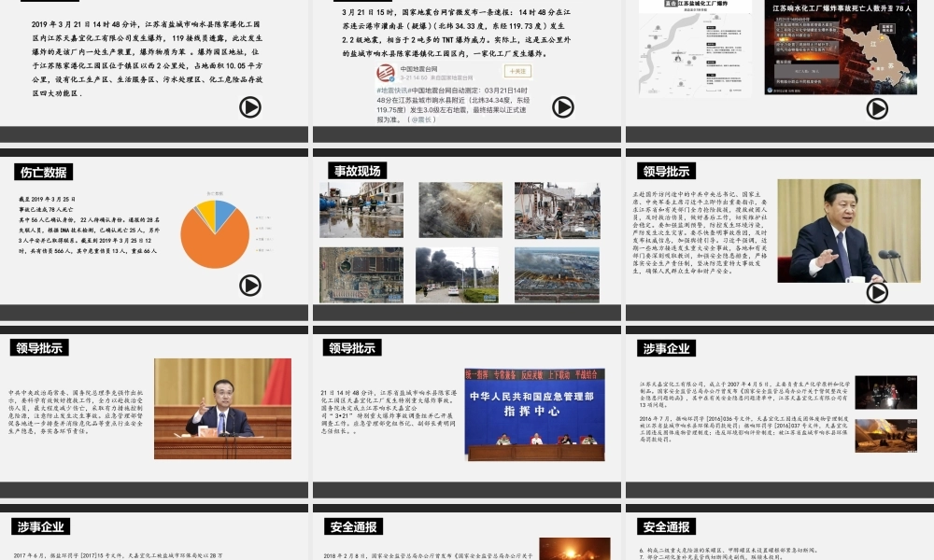Play the slide beginning 2019年3月21日14时48分
The width and height of the screenshot is (934, 560).
point(250,107)
